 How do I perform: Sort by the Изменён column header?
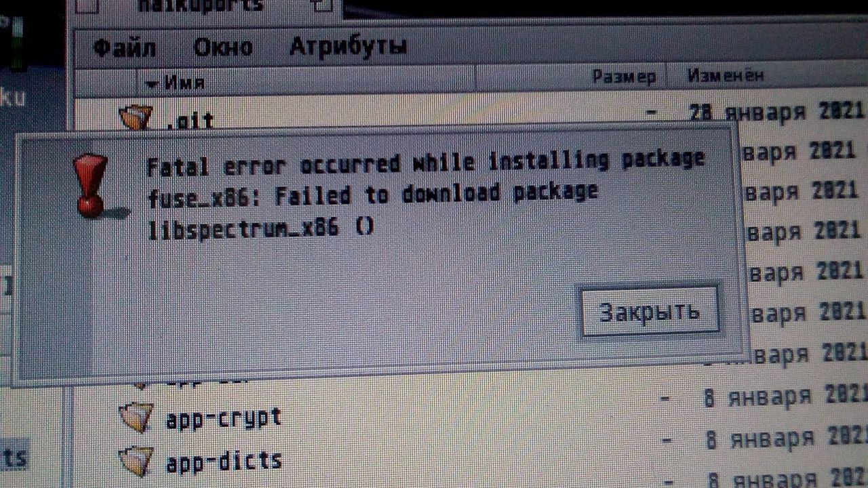click(x=726, y=75)
